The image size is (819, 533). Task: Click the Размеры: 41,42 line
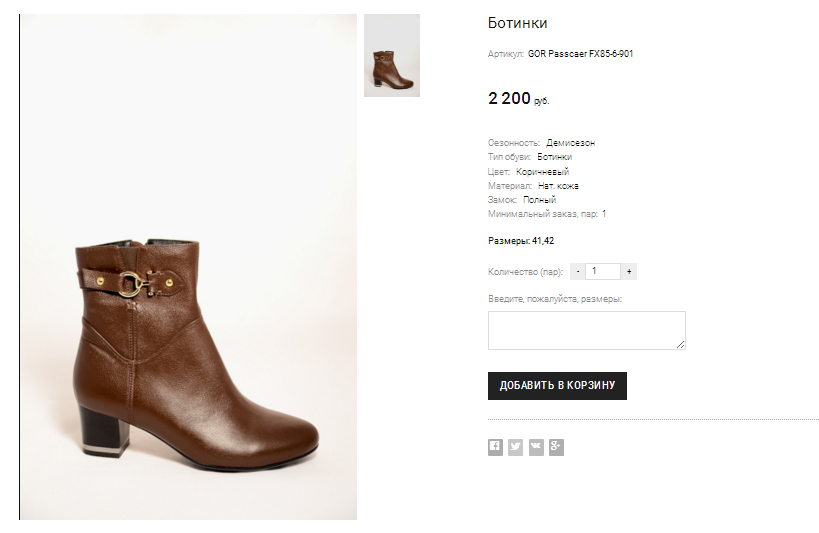click(521, 241)
